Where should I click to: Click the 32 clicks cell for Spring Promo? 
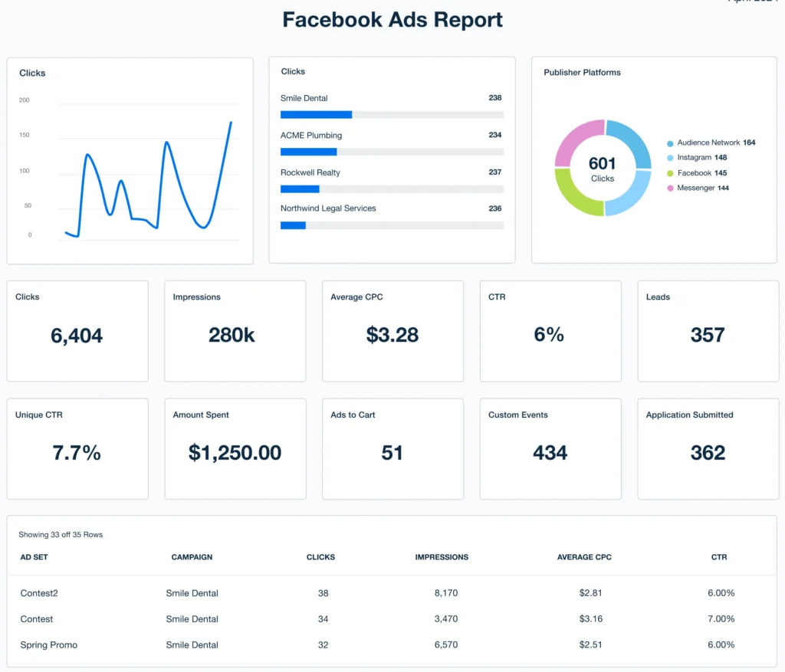click(324, 645)
